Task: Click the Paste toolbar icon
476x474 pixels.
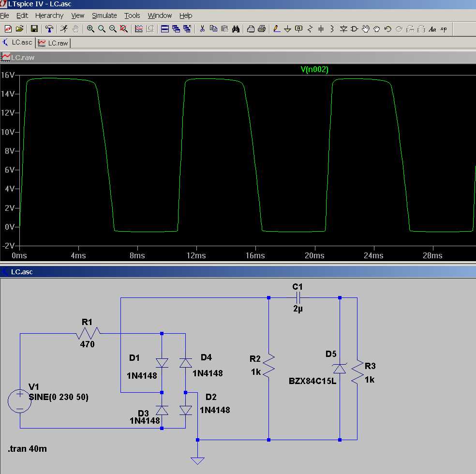Action: [224, 29]
